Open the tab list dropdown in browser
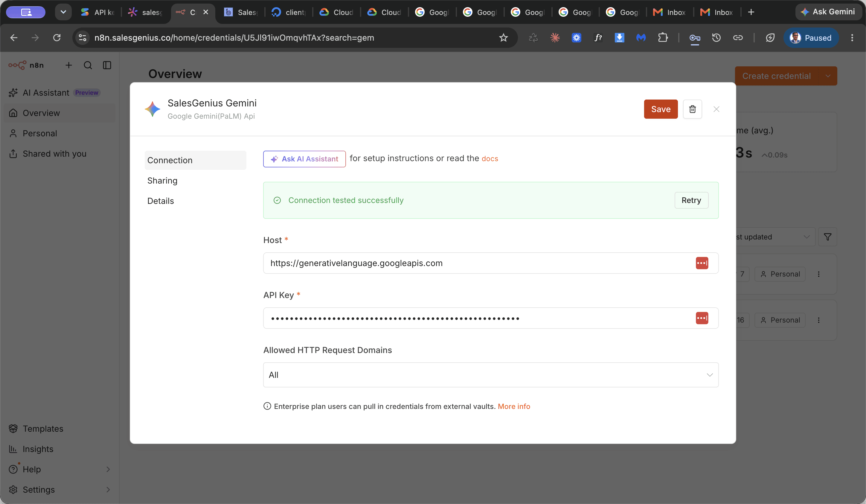866x504 pixels. (63, 12)
